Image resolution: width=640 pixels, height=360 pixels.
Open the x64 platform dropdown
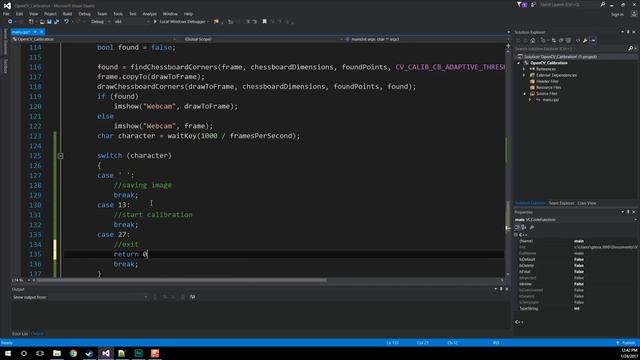pos(131,22)
